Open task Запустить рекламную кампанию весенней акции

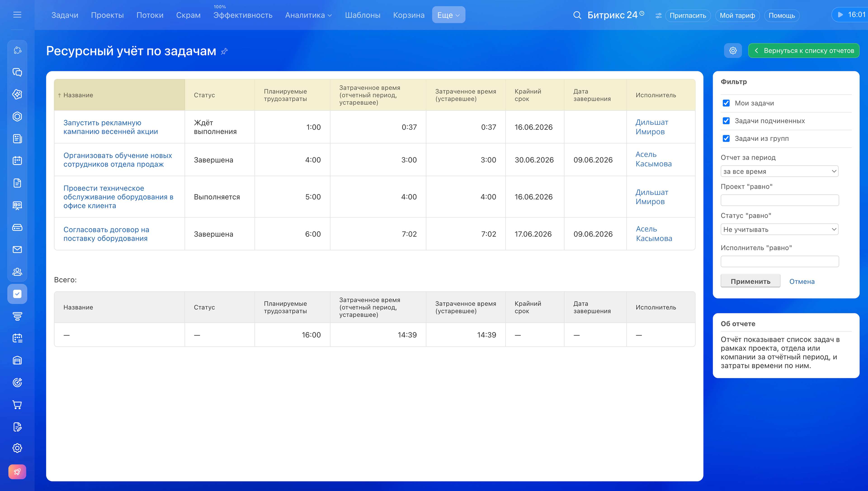111,127
